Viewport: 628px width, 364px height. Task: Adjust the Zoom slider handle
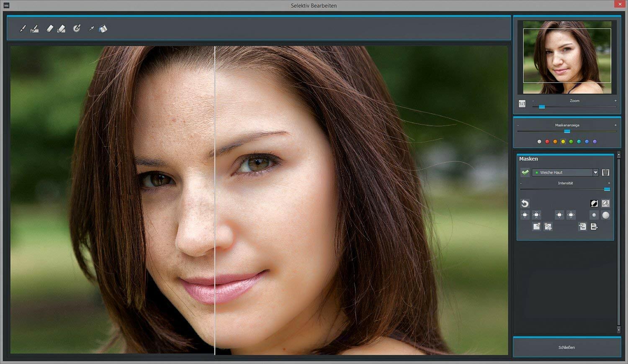(542, 107)
